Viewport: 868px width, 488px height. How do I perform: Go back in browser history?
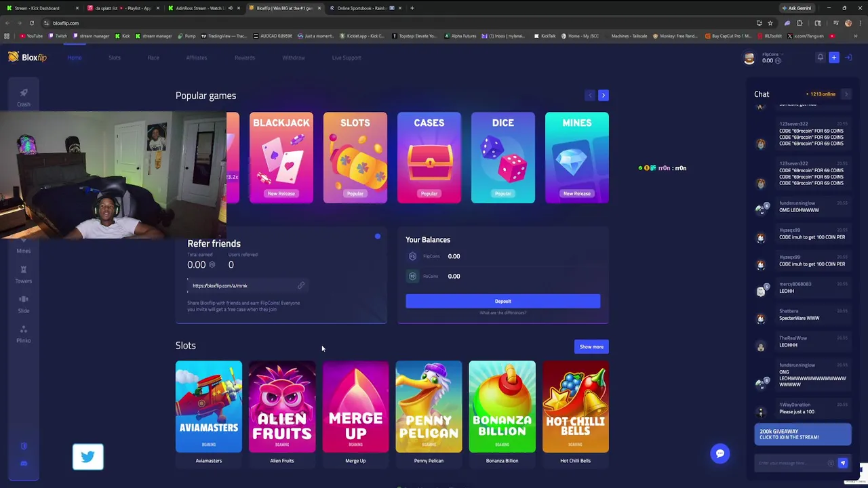click(x=7, y=23)
